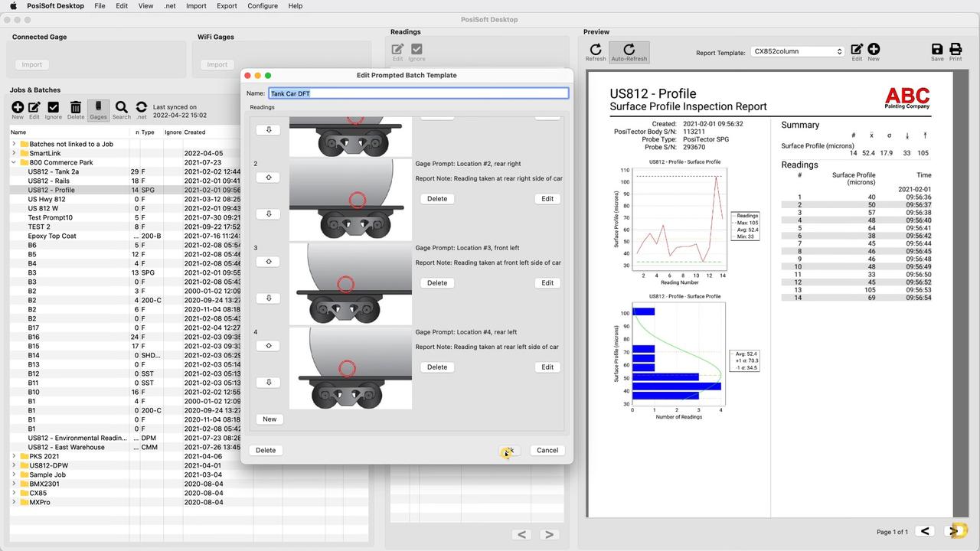
Task: Refresh the report preview
Action: [x=596, y=52]
